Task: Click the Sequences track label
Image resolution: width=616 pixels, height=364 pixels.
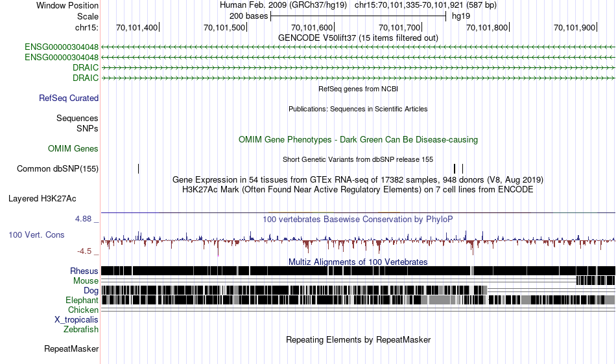Action: [77, 118]
